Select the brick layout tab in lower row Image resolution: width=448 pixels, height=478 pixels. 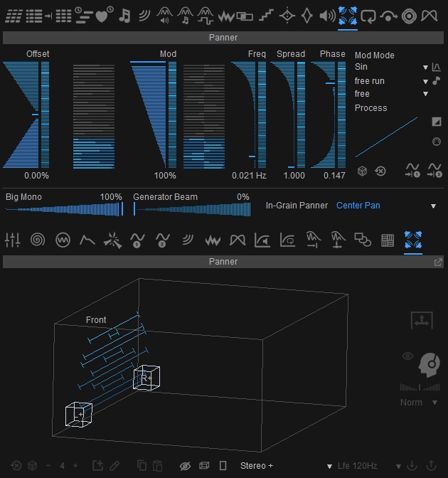[x=388, y=240]
